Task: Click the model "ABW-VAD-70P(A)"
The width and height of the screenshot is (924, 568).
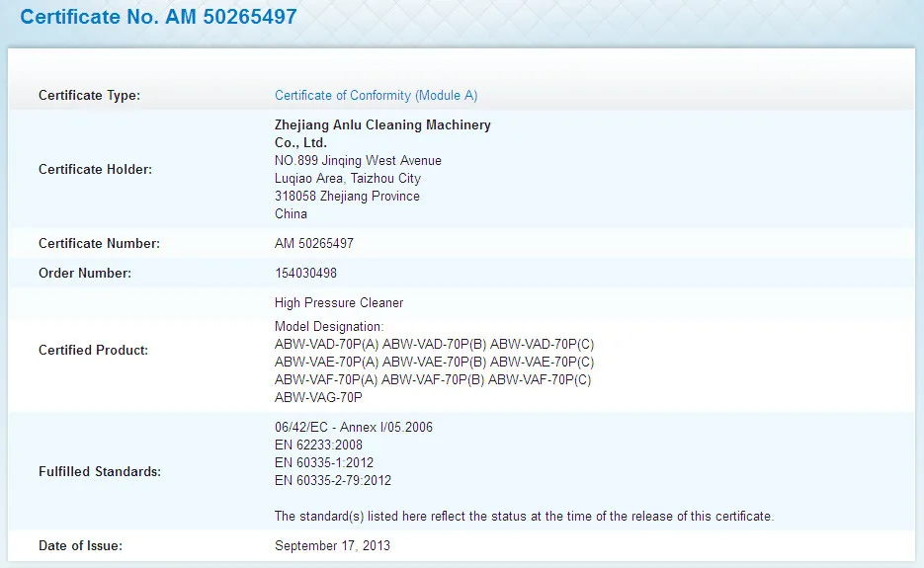Action: point(326,344)
